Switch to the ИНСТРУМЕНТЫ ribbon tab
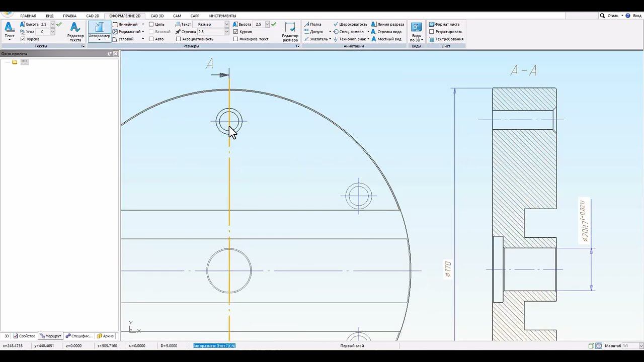644x362 pixels. pos(222,16)
